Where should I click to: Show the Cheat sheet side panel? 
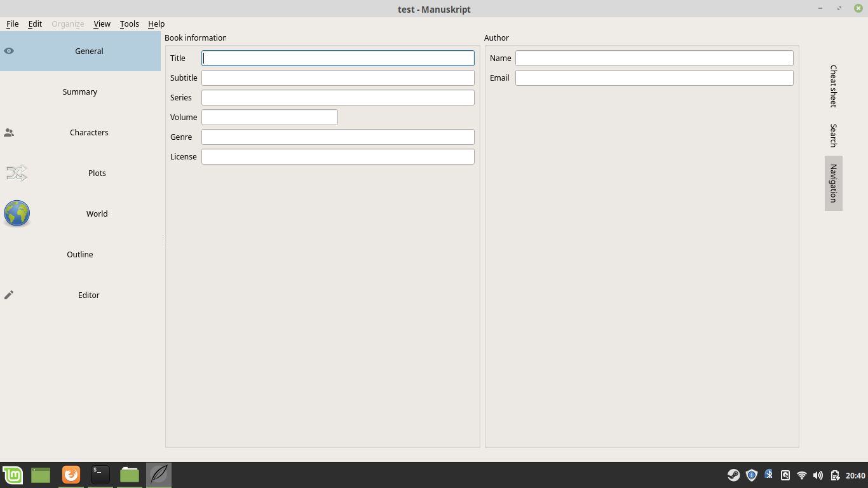833,86
